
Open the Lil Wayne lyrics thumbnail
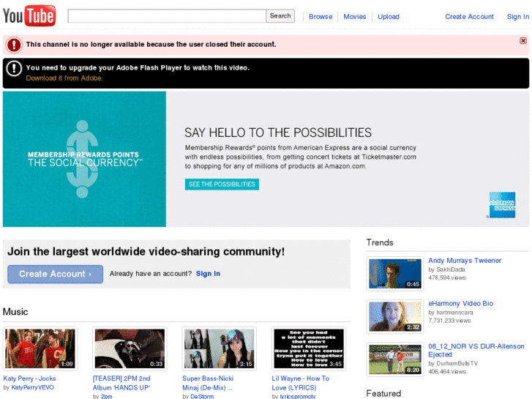point(309,348)
